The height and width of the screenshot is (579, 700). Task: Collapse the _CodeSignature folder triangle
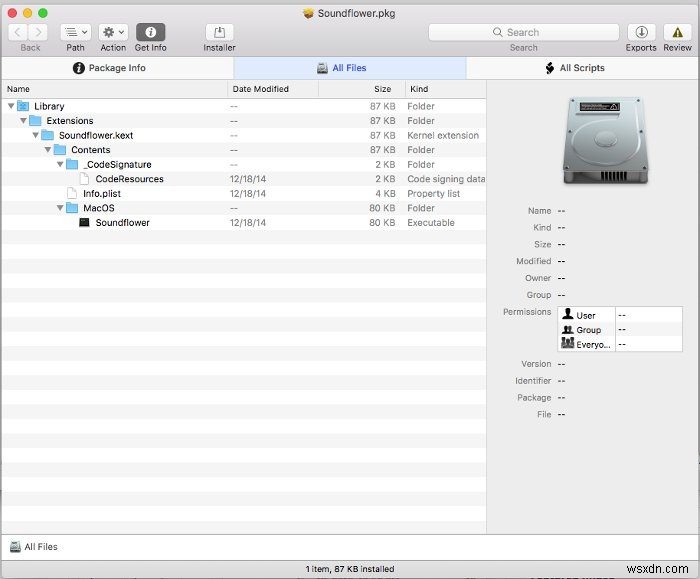(60, 165)
